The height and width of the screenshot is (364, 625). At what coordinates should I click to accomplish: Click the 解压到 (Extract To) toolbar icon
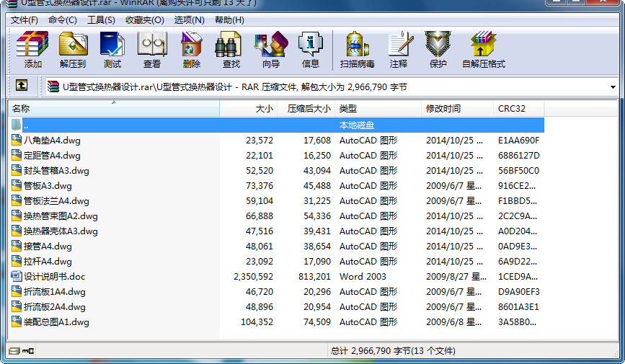(x=73, y=43)
